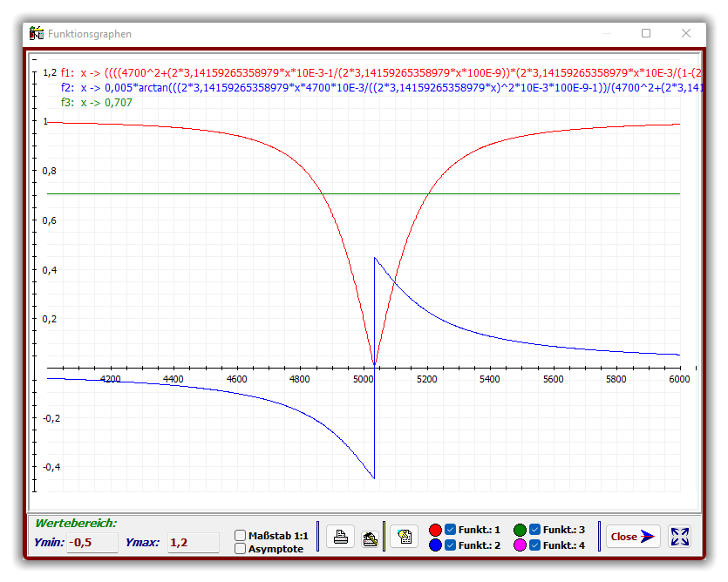Image resolution: width=728 pixels, height=582 pixels.
Task: Click the magenta color circle for function 4
Action: [520, 545]
